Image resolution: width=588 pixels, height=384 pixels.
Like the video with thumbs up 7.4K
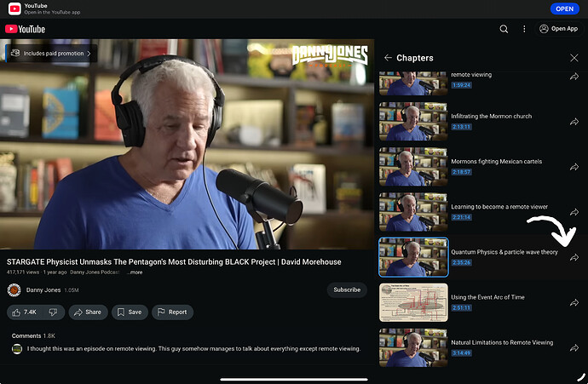coord(24,312)
